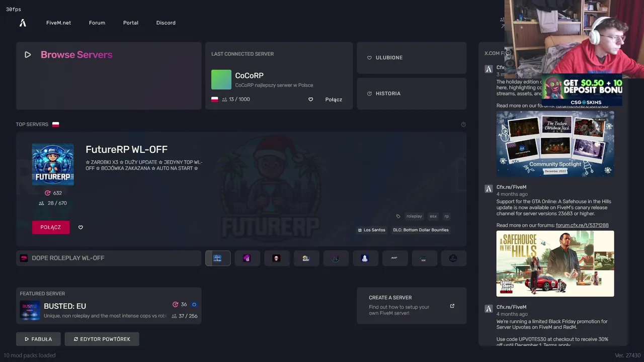Select the FutureRP icon in server carousel

click(218, 258)
